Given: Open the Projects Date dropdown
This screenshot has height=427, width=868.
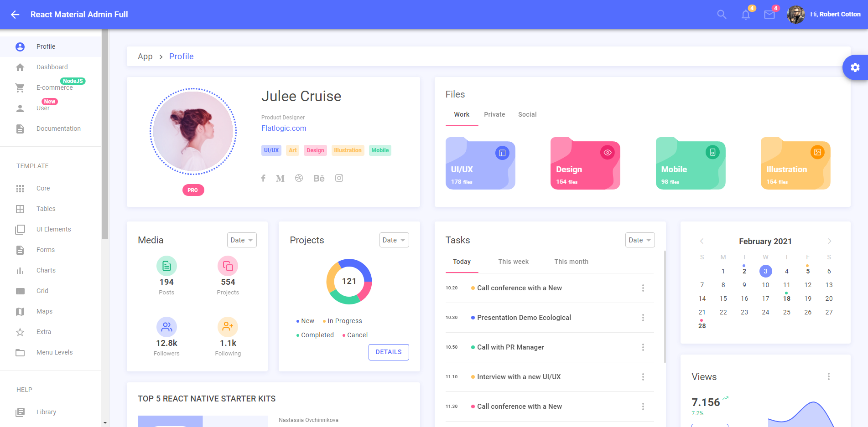Looking at the screenshot, I should pos(394,240).
